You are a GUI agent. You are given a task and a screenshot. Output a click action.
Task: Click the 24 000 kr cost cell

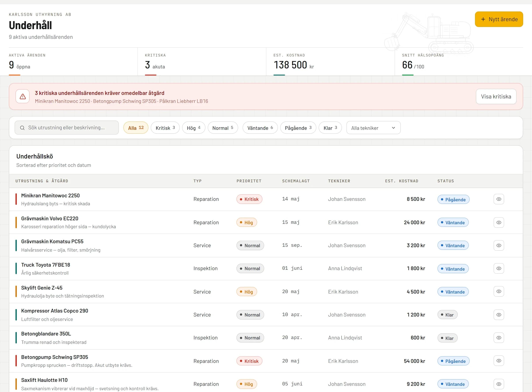pos(414,222)
